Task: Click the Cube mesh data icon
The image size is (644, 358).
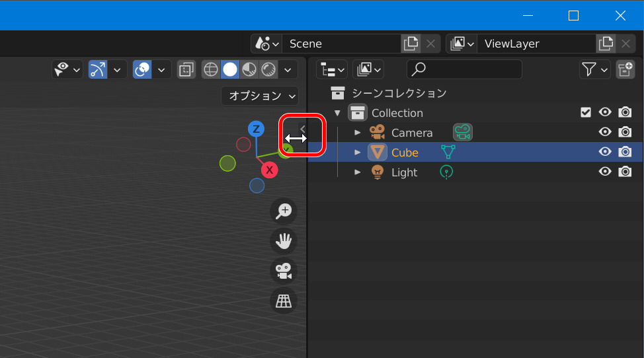Action: pyautogui.click(x=448, y=152)
